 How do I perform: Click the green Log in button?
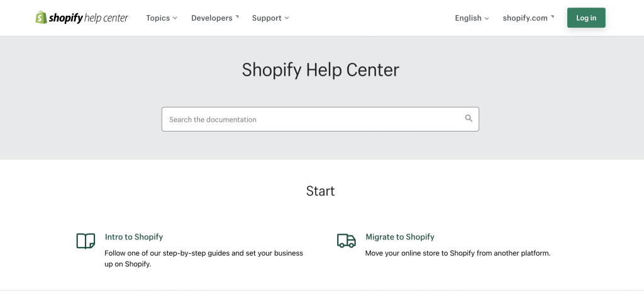point(586,18)
